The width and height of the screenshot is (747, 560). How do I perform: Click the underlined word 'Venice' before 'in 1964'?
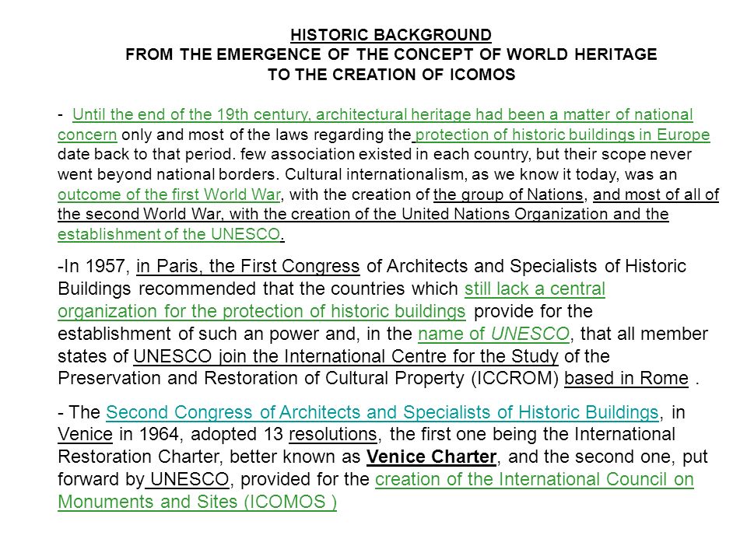click(85, 434)
